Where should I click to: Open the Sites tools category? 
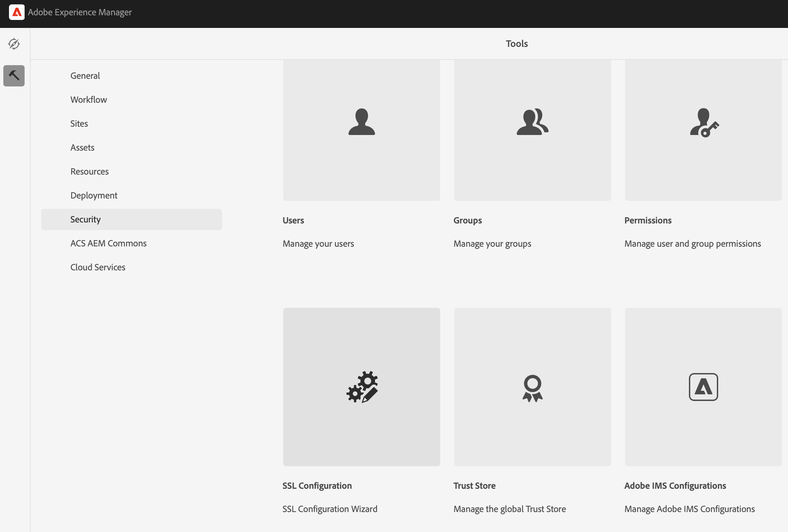pos(79,124)
